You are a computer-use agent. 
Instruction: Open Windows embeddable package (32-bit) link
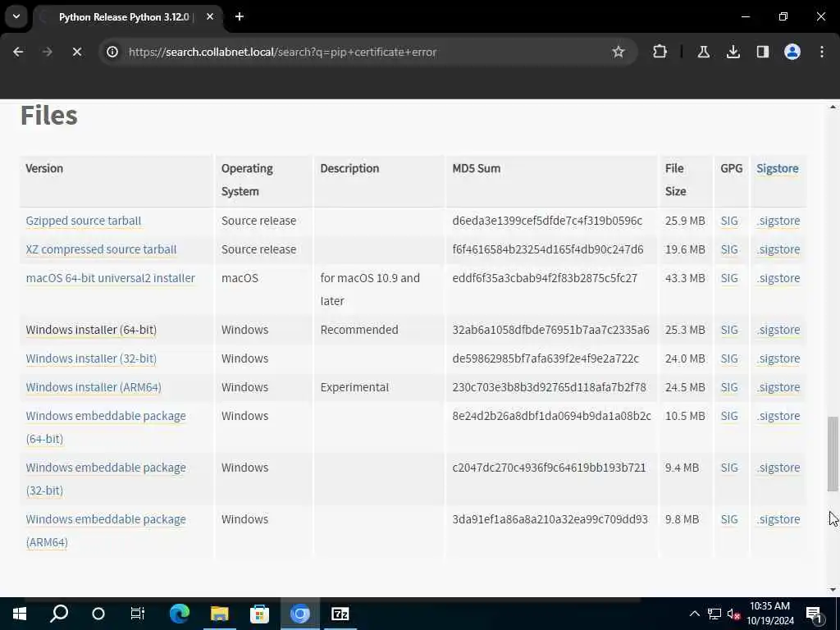pos(106,479)
